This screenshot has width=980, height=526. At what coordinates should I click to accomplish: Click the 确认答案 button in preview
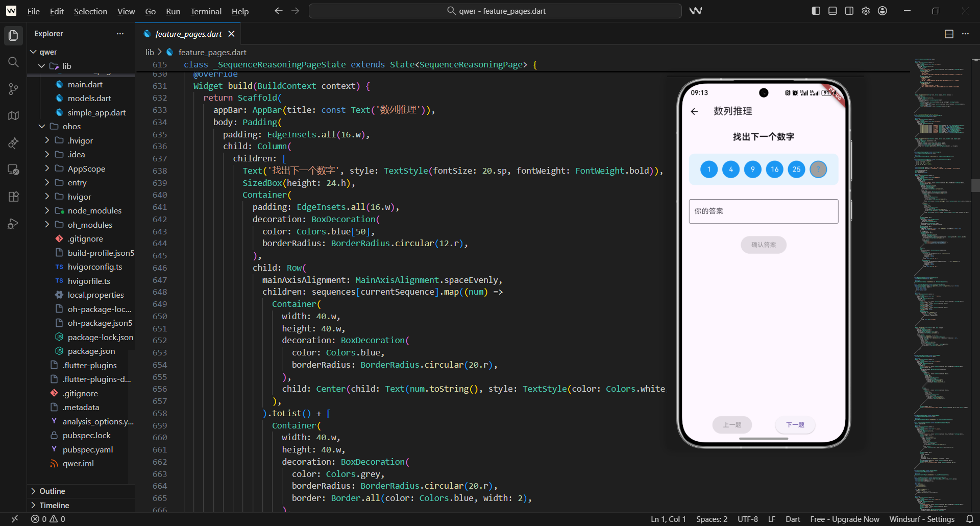pos(763,245)
